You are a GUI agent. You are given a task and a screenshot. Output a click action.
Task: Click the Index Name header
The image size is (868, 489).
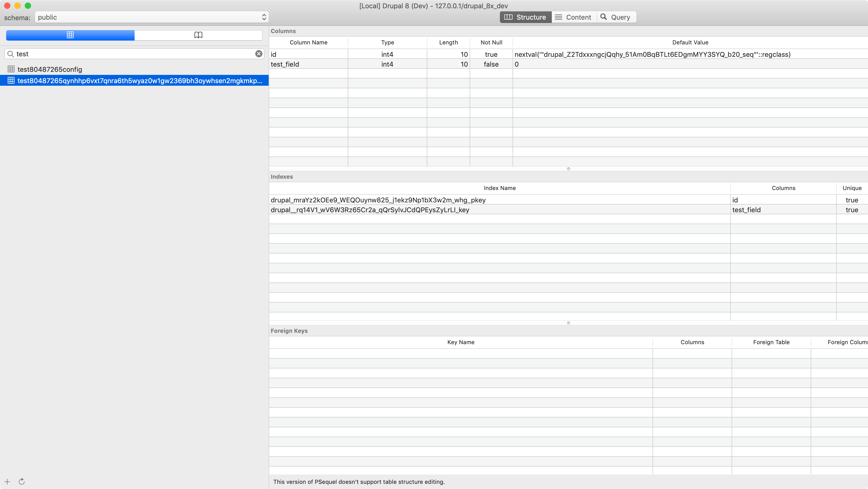500,188
